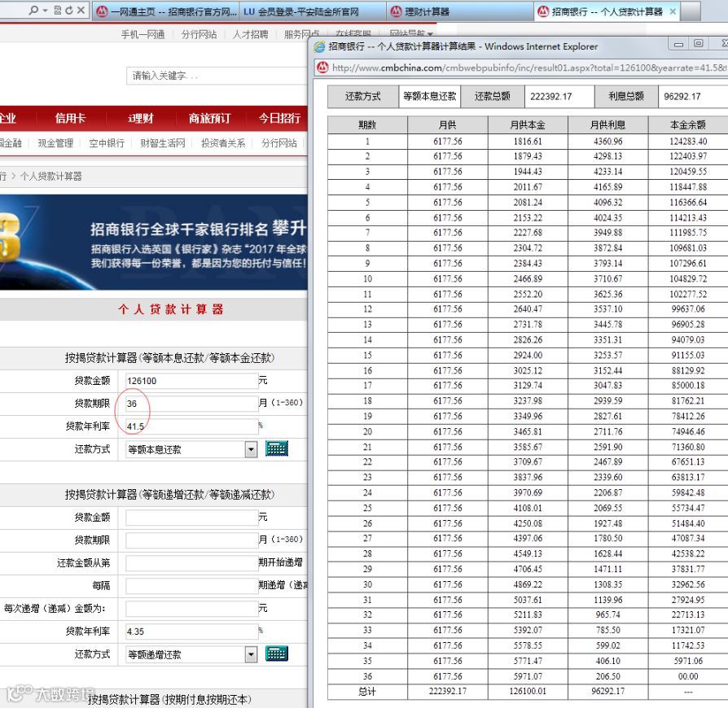Click the 等额本息还款 cell in result header
The width and height of the screenshot is (728, 708).
tap(429, 97)
